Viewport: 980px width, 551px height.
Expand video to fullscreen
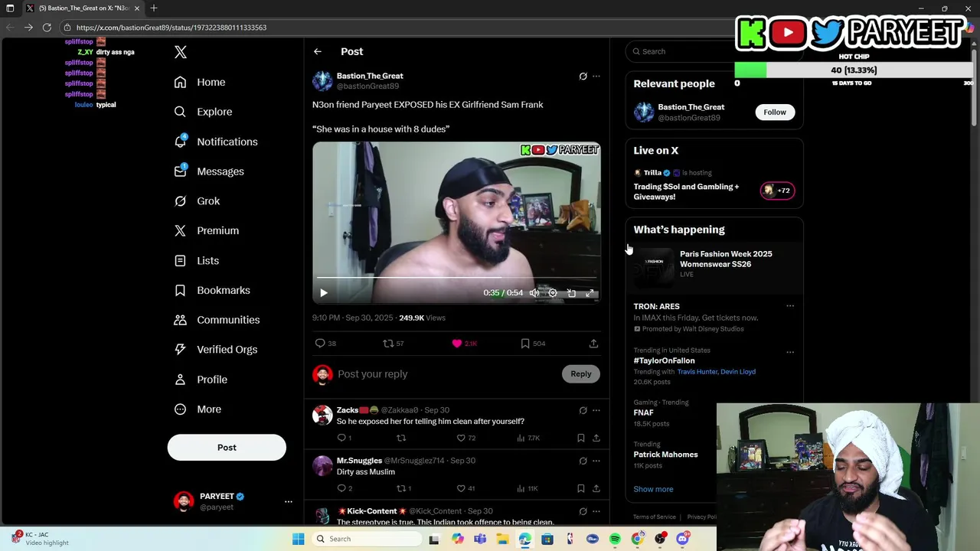tap(590, 293)
